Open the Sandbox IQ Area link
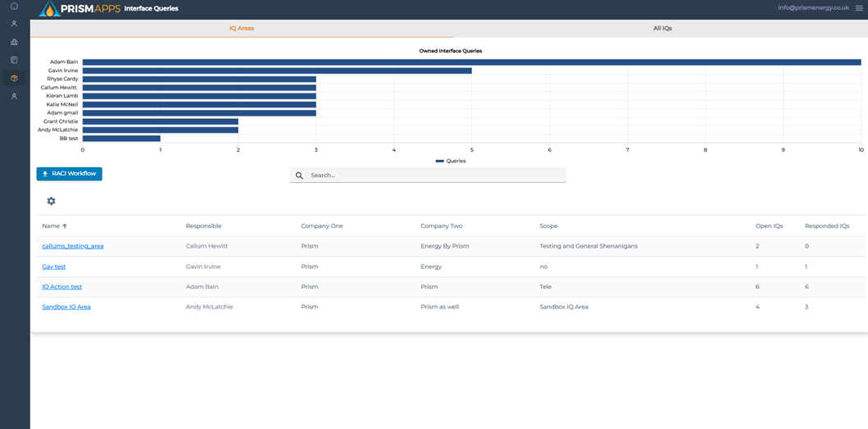The image size is (868, 429). point(66,307)
